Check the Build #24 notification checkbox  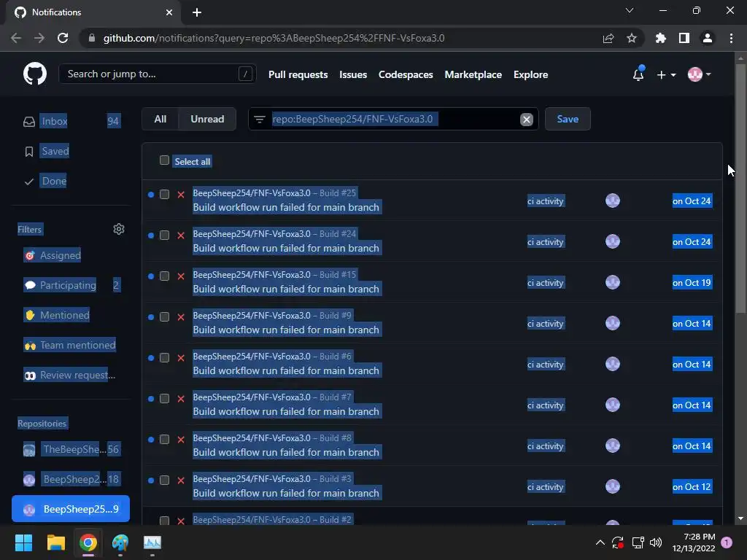click(164, 236)
